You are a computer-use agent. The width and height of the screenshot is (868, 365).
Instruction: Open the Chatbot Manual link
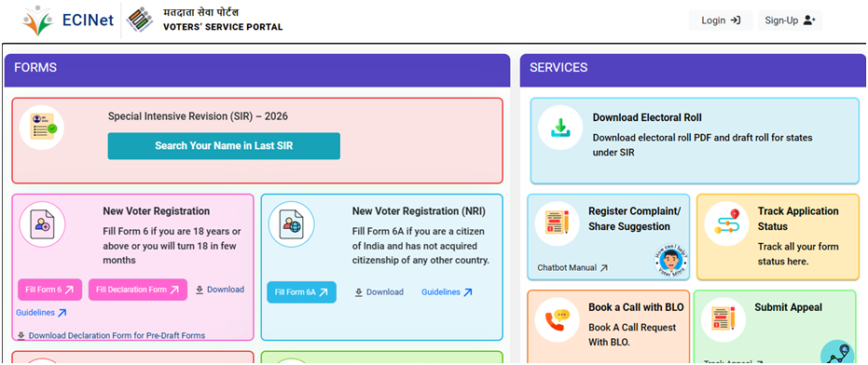pyautogui.click(x=572, y=267)
